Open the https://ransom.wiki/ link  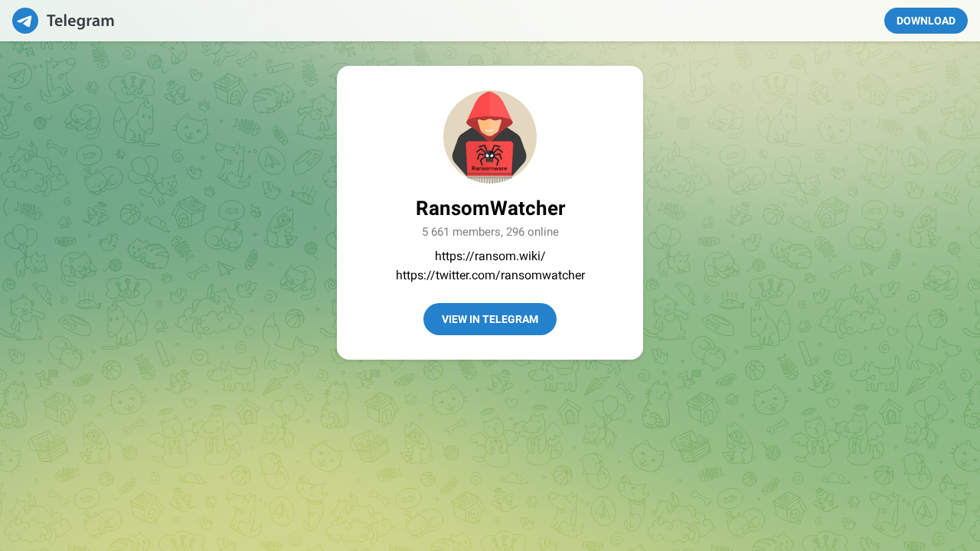coord(490,256)
